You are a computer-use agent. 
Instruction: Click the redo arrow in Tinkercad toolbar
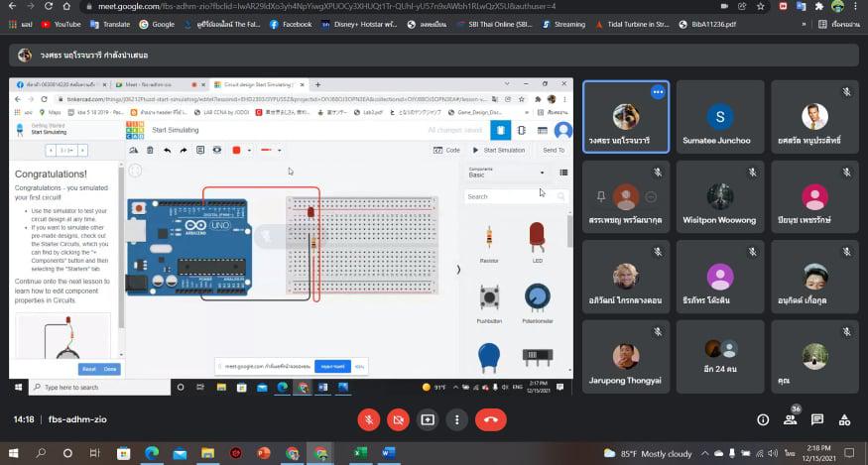pos(184,150)
